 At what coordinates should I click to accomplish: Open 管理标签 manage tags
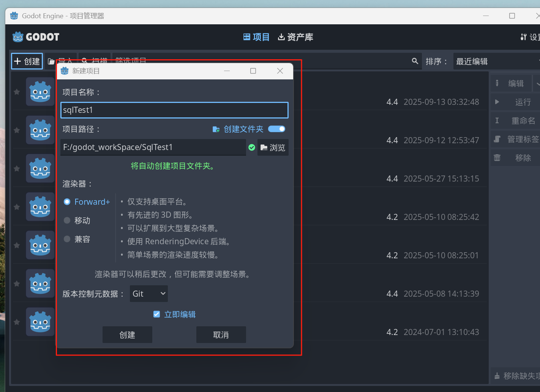[515, 139]
